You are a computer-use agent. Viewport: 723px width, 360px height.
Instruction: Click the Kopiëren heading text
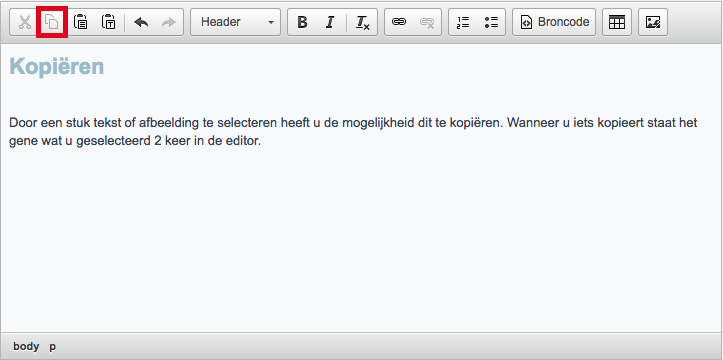[x=56, y=67]
